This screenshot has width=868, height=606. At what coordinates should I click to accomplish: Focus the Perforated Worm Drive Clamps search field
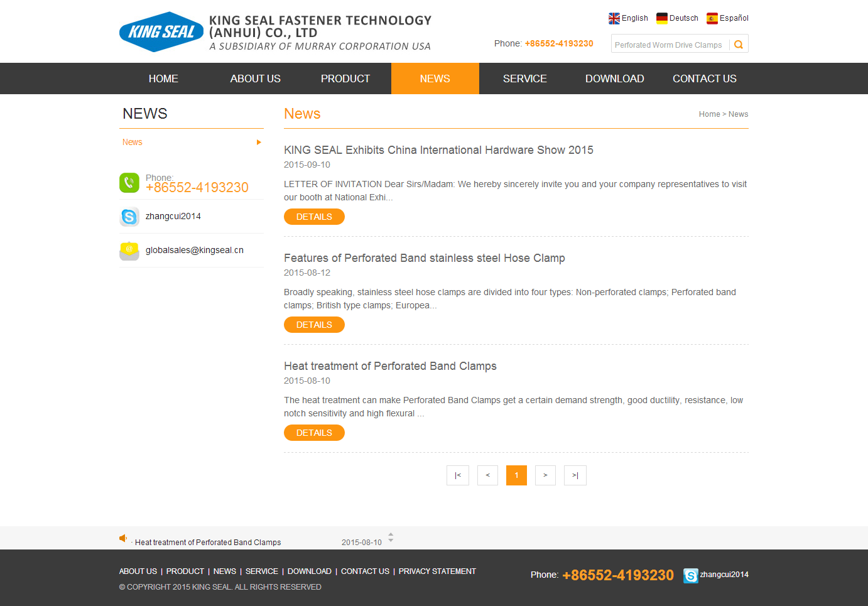(670, 44)
